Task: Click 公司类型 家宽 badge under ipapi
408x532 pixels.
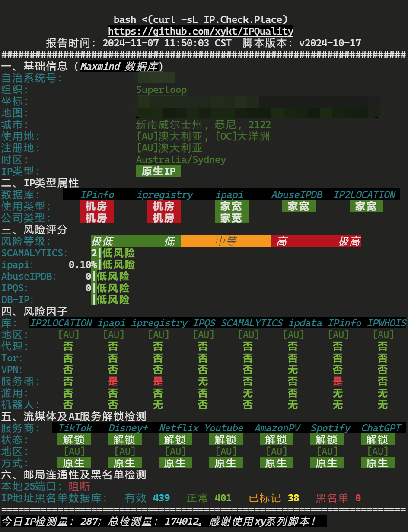Action: click(x=232, y=218)
